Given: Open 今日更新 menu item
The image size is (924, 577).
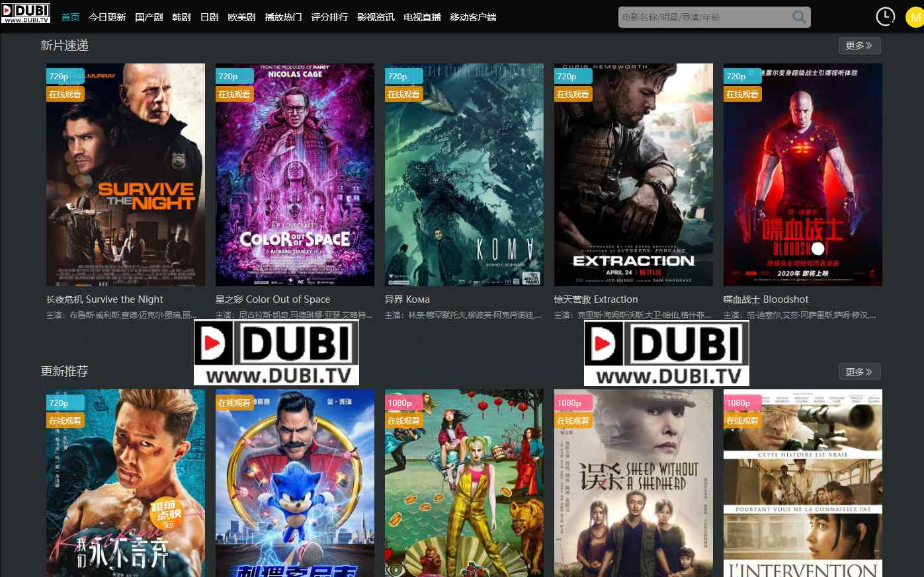Looking at the screenshot, I should (107, 17).
